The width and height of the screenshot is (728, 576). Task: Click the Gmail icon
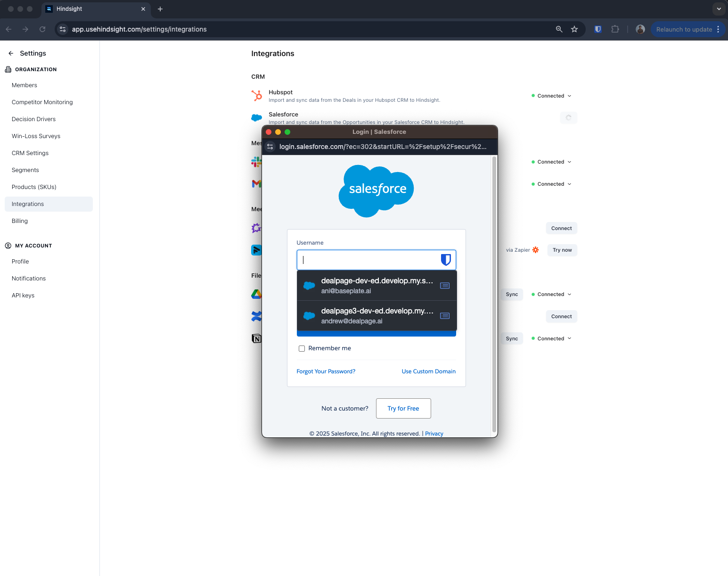click(256, 184)
